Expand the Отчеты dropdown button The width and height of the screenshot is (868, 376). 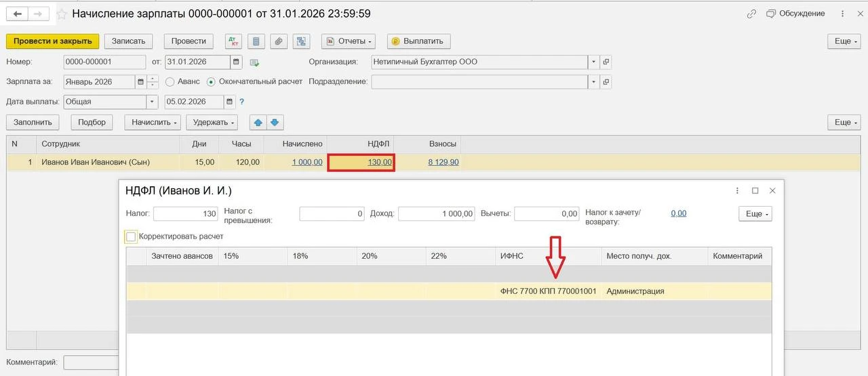tap(349, 41)
